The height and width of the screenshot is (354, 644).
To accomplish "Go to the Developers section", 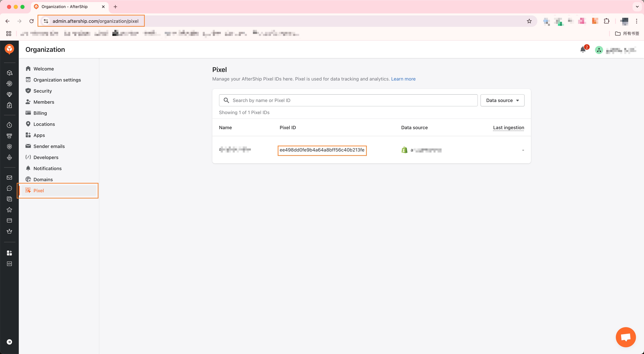I will click(x=46, y=157).
